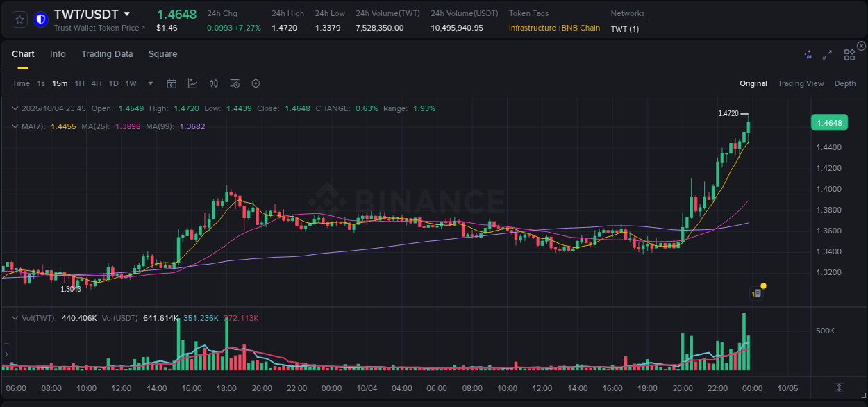Click the favorite star outline icon

tap(19, 19)
